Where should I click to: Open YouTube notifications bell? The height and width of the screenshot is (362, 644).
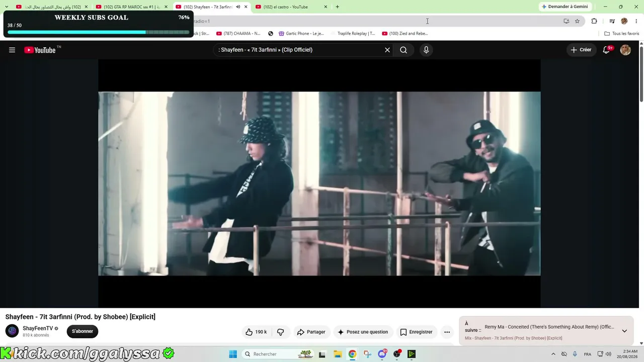(607, 50)
